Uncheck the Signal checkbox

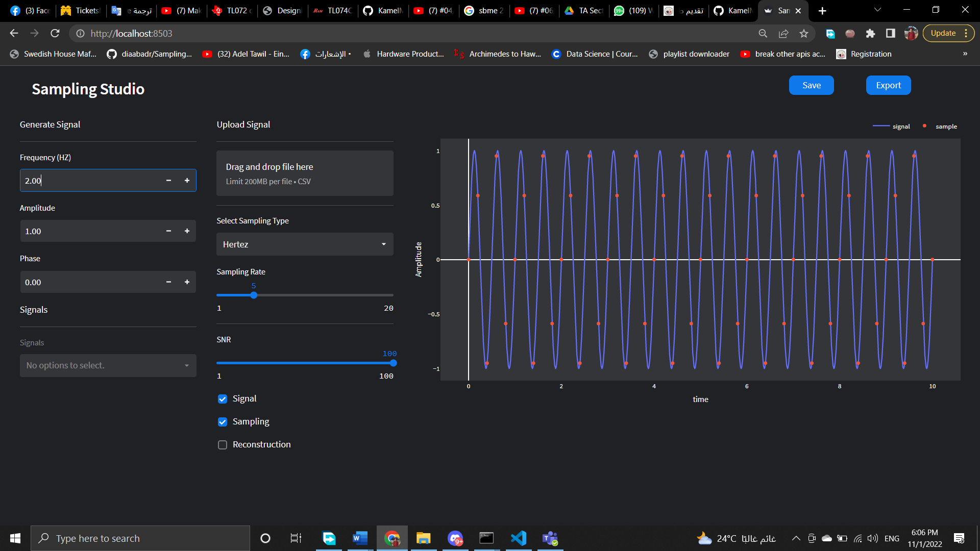pyautogui.click(x=222, y=398)
